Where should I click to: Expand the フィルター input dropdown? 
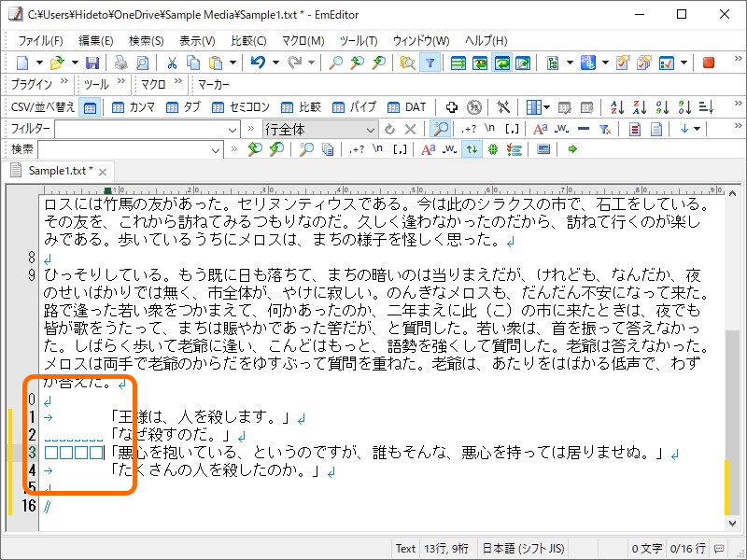(233, 129)
